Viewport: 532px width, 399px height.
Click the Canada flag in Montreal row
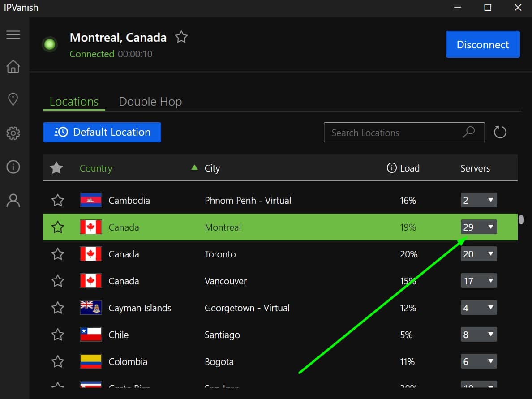[90, 227]
